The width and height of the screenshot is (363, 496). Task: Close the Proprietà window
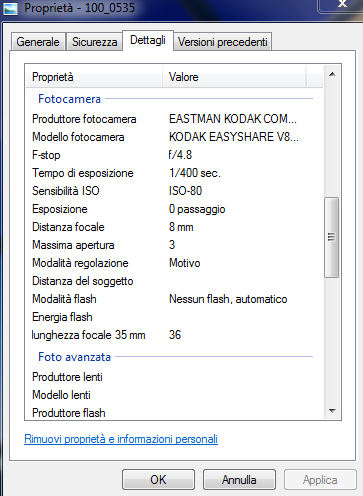(x=341, y=5)
